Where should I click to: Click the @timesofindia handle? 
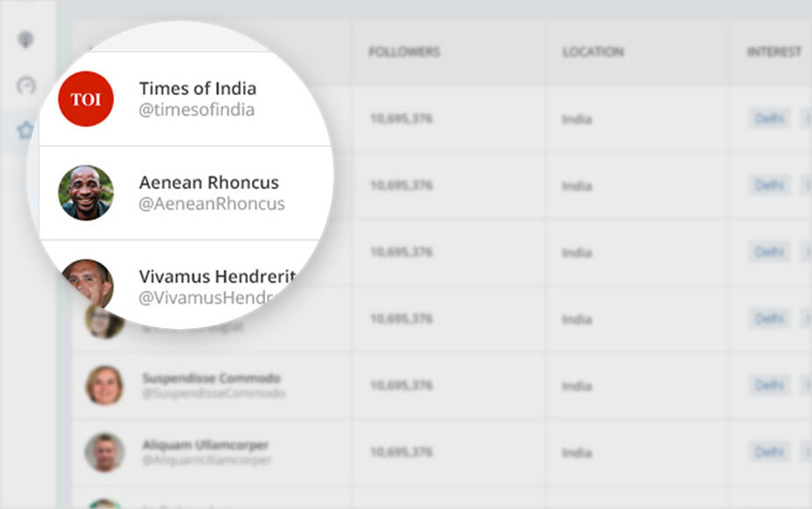pyautogui.click(x=197, y=110)
